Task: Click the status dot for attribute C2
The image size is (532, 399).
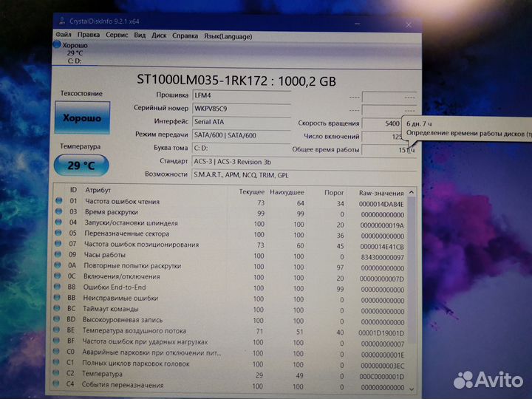Action: pos(55,373)
